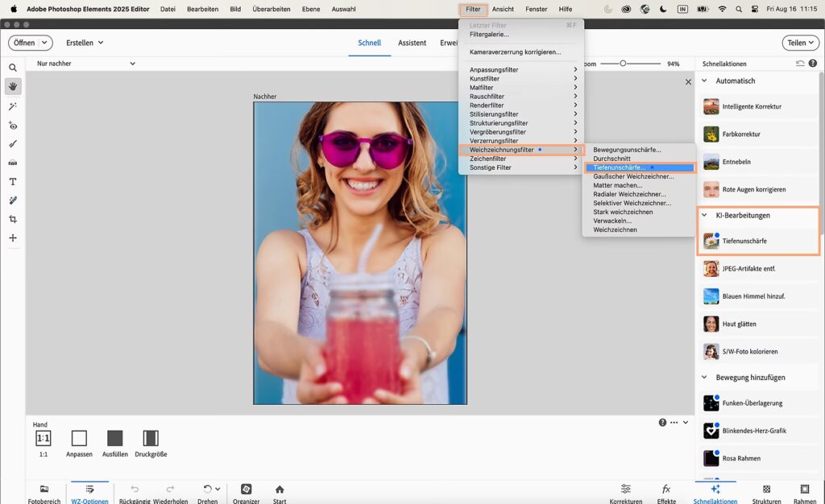Select the Zoom magnifier tool

point(13,68)
